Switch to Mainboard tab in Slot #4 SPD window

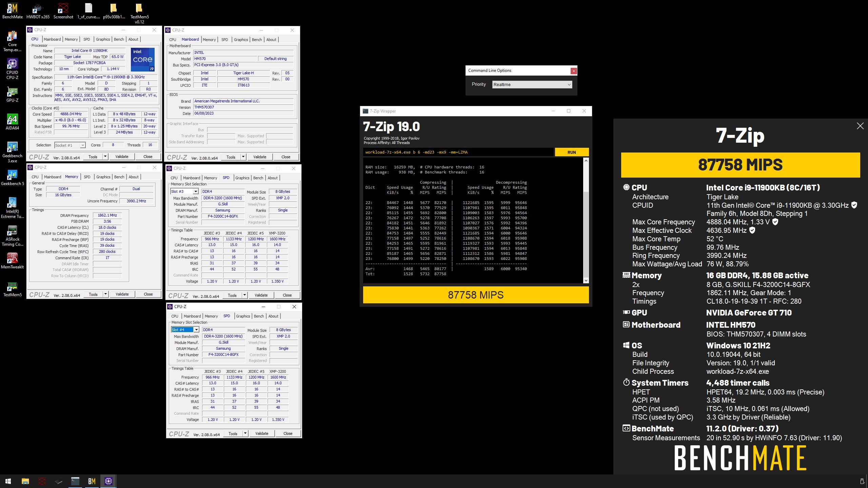tap(192, 316)
